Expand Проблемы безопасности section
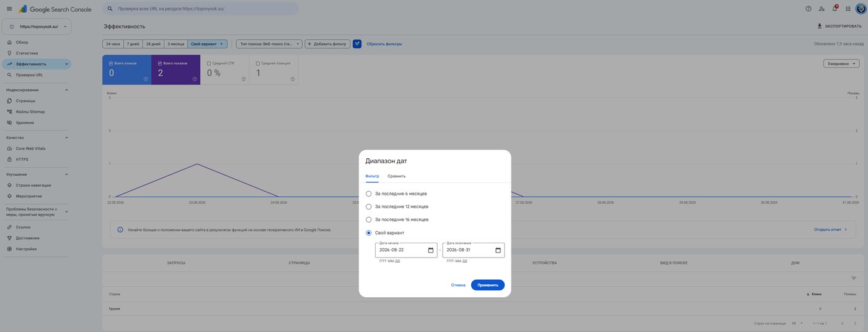Screen dimensions: 868x332 (66, 212)
